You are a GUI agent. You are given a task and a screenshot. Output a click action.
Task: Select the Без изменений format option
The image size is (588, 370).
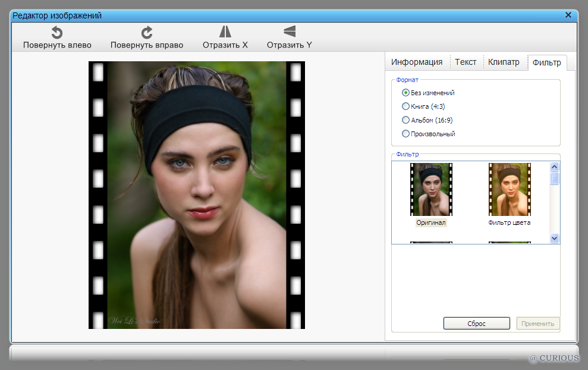click(x=406, y=93)
